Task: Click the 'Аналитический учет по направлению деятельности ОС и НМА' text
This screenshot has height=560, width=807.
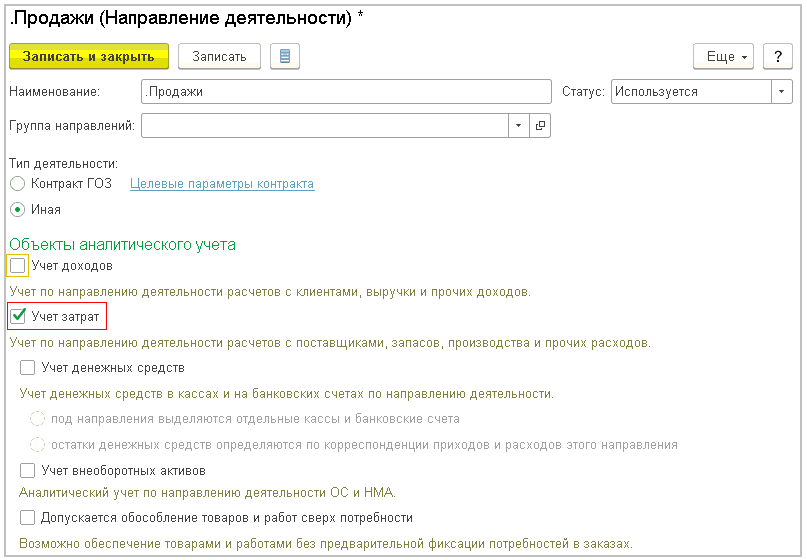Action: 207,493
